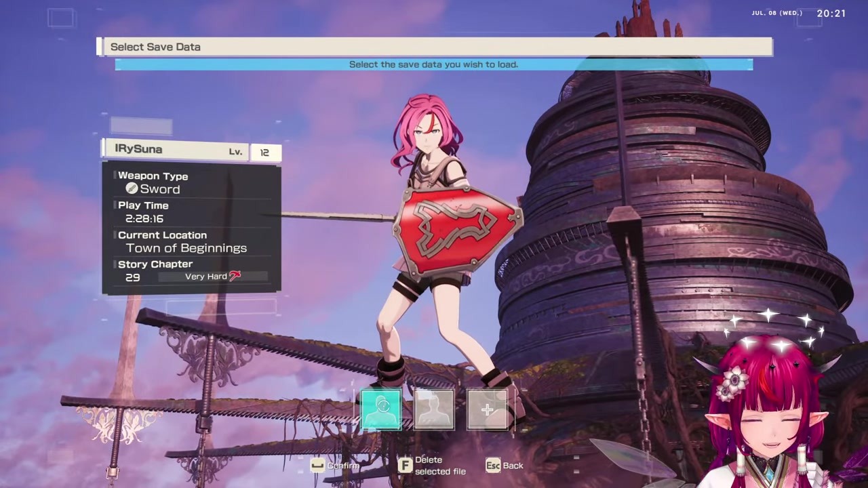The image size is (868, 488).
Task: Click play time value 2:28:16
Action: coord(144,219)
